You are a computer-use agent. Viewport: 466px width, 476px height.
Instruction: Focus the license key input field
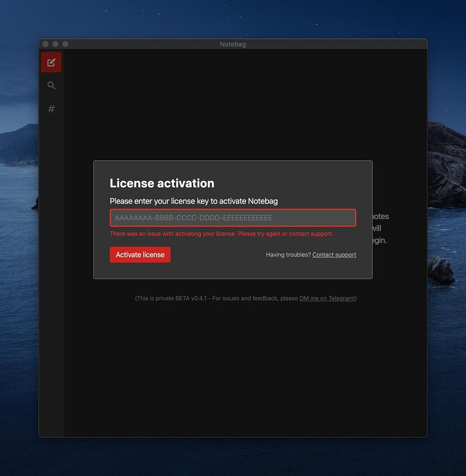(233, 218)
